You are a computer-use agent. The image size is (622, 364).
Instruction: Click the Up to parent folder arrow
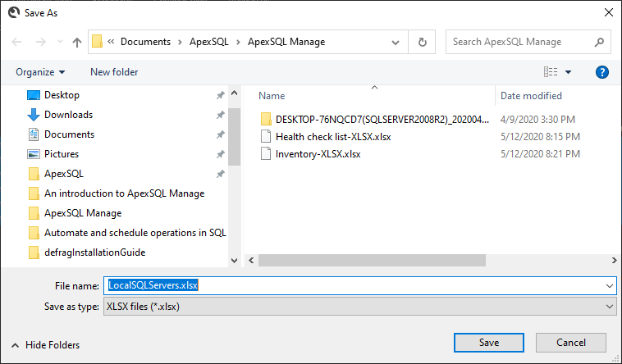coord(77,42)
